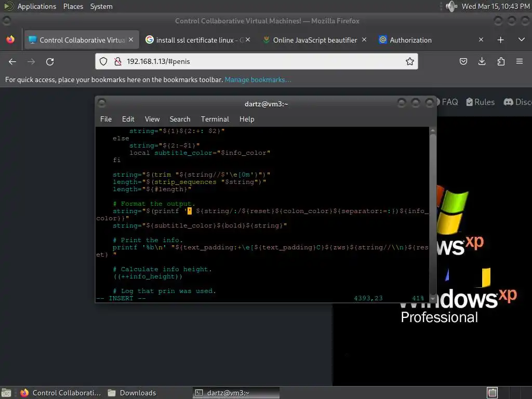Open the terminal Help menu
The width and height of the screenshot is (532, 399).
click(x=247, y=119)
